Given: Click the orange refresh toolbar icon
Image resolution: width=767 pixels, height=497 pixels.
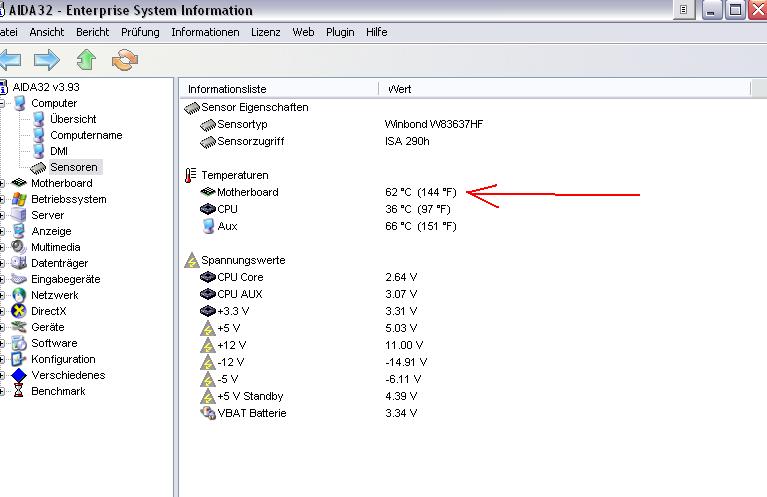Looking at the screenshot, I should [x=125, y=60].
